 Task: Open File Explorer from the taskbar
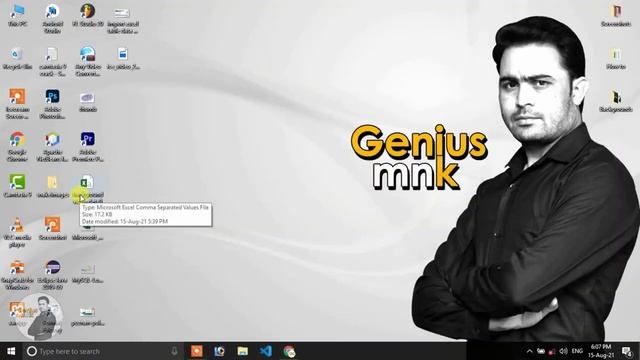click(x=242, y=351)
